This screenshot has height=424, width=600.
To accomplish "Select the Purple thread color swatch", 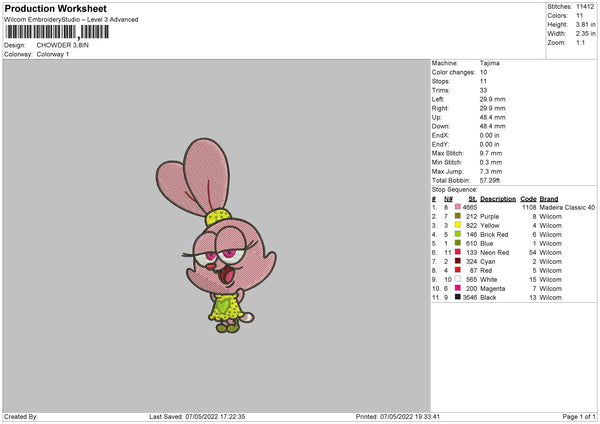I will coord(458,216).
